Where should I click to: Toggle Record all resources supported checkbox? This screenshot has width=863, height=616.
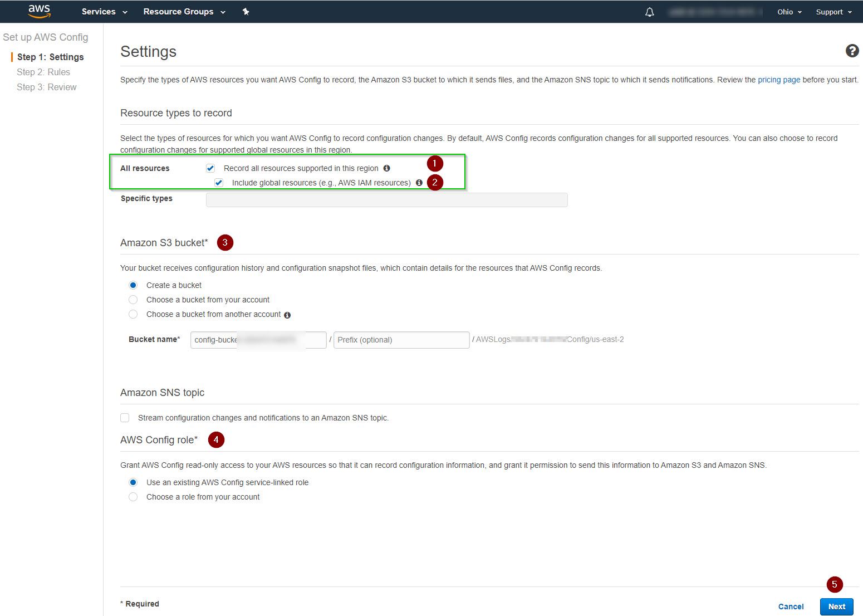point(210,168)
